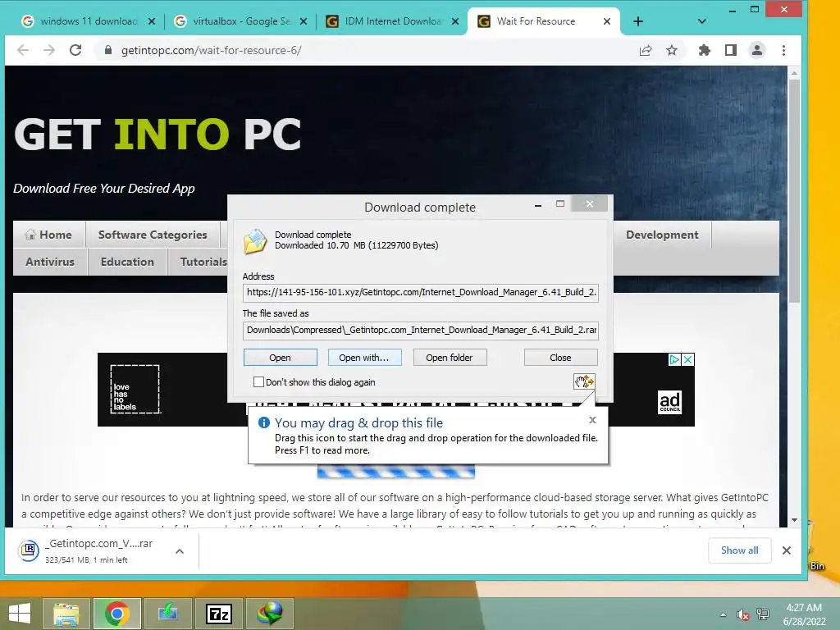This screenshot has width=840, height=630.
Task: Minimize the Download complete dialog
Action: tap(538, 204)
